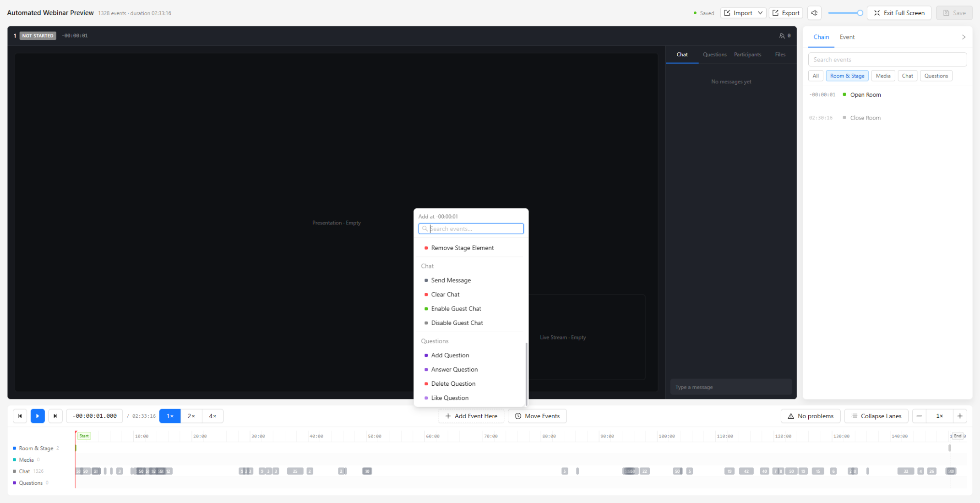The height and width of the screenshot is (503, 980).
Task: Select the Room & Stage lane label
Action: (x=36, y=448)
